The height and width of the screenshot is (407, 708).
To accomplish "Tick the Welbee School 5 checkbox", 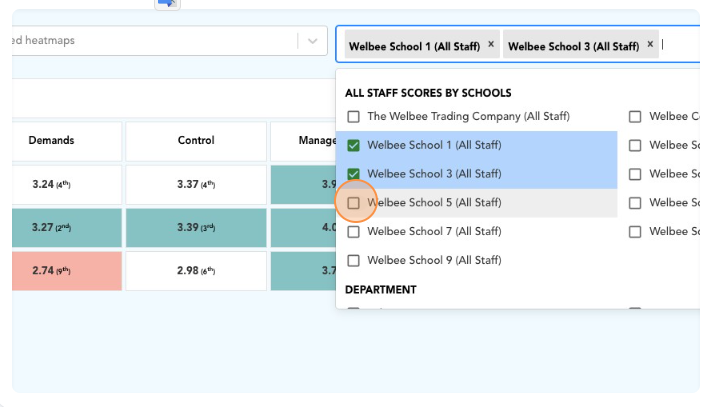I will (354, 203).
